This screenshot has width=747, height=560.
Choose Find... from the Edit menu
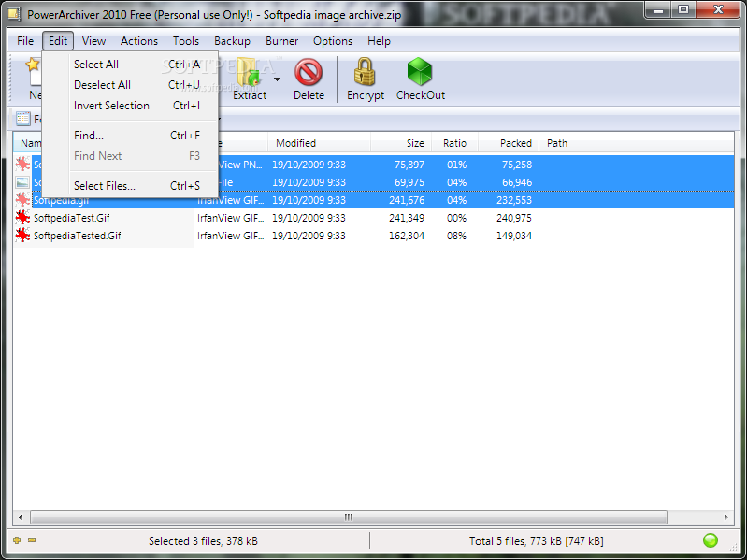130,136
